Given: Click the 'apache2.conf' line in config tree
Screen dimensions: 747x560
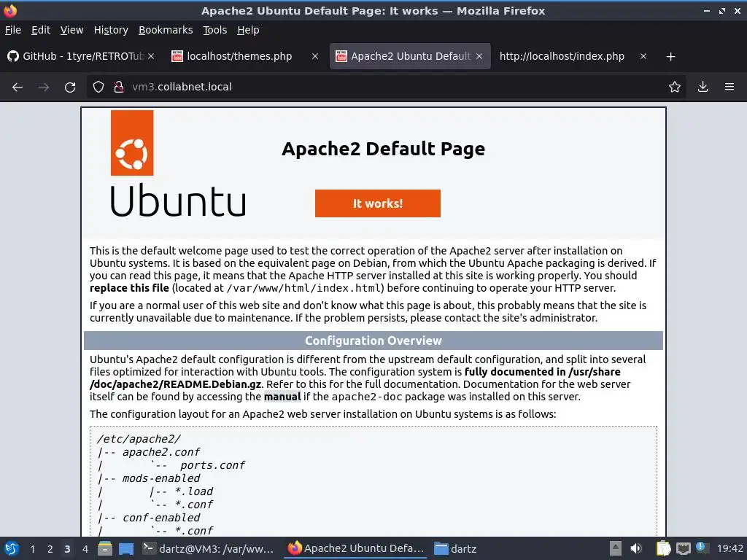Looking at the screenshot, I should point(161,452).
